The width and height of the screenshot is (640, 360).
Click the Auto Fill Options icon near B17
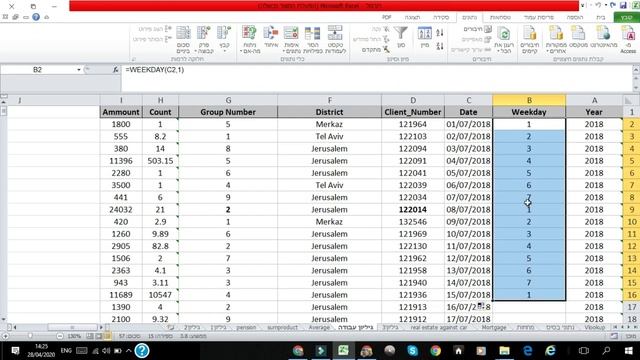click(481, 305)
